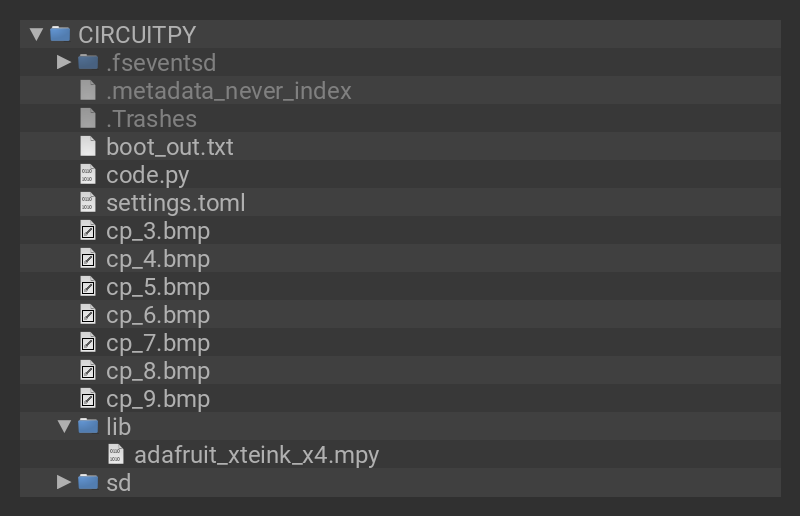Screen dimensions: 800x516
Task: Click the cp_3.bmp image icon
Action: 88,230
